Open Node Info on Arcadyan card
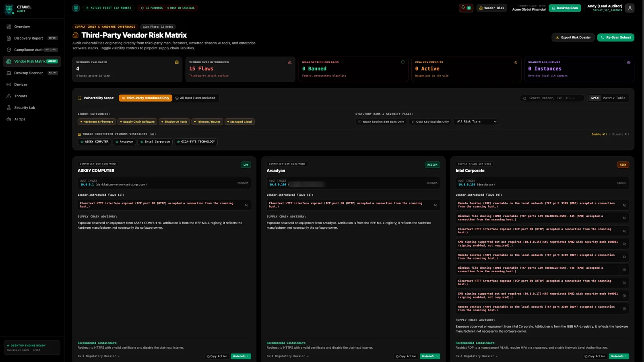 [x=430, y=356]
